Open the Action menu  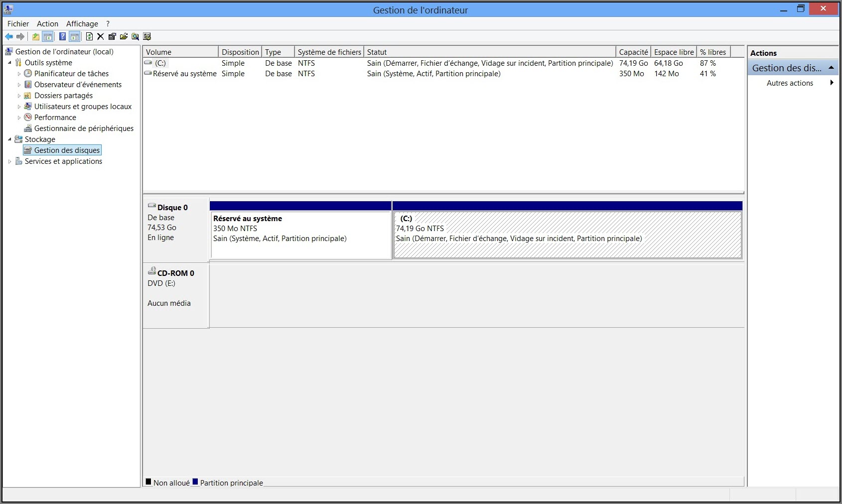click(x=47, y=23)
